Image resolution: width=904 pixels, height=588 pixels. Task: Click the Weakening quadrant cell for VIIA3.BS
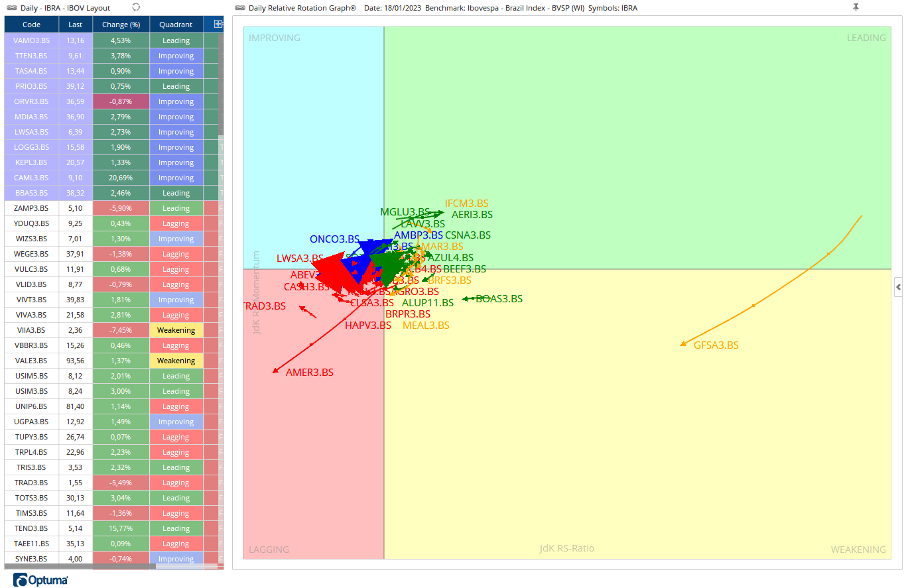coord(176,330)
